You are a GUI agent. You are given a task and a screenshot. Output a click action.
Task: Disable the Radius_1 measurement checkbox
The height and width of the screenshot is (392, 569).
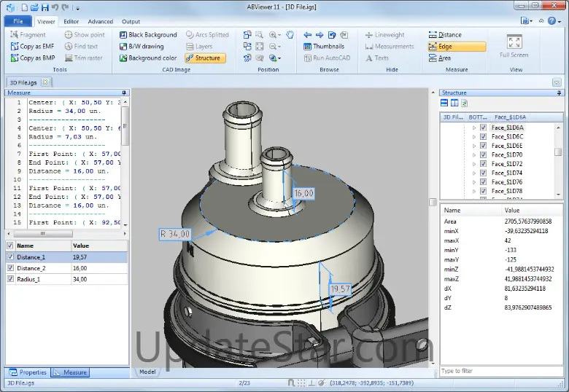pos(9,278)
